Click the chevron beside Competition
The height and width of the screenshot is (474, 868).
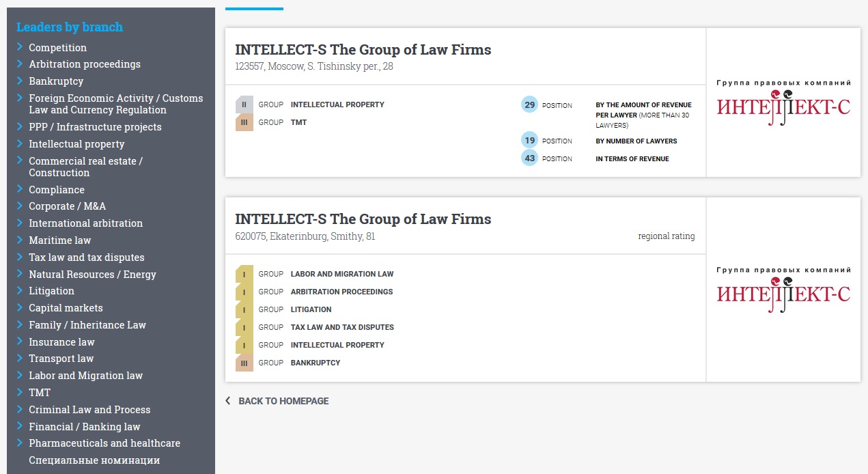[x=20, y=47]
